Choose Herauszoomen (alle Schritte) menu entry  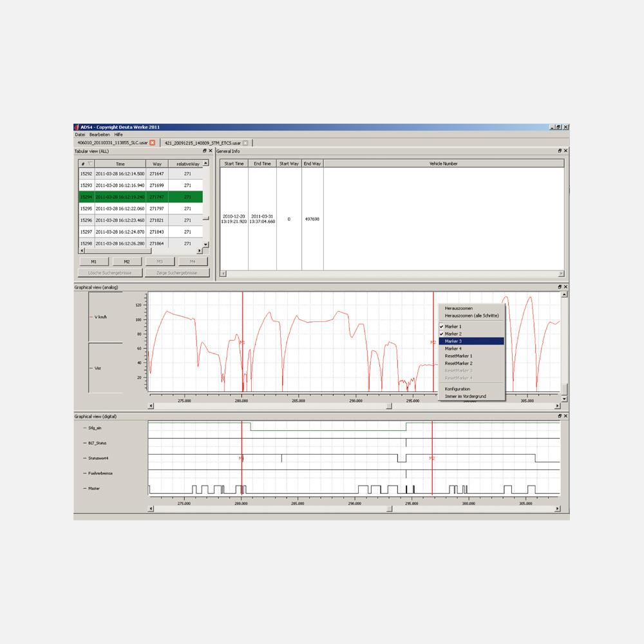tap(471, 316)
